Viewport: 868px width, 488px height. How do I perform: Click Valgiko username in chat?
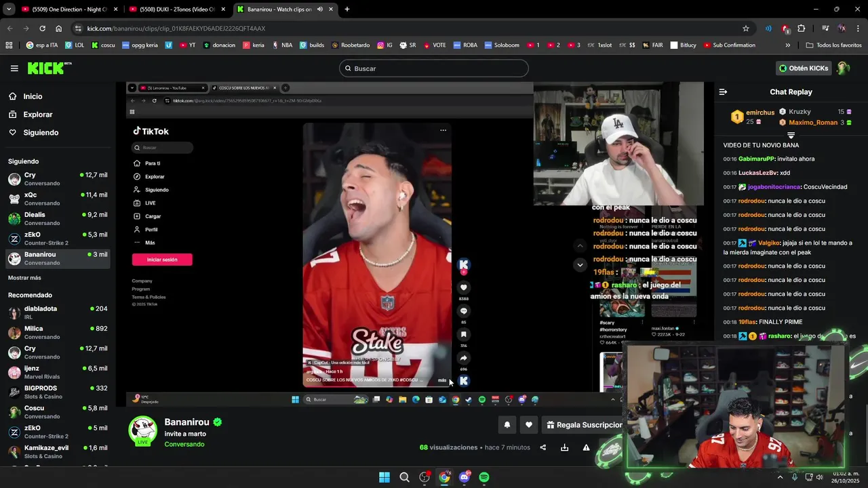tap(769, 243)
